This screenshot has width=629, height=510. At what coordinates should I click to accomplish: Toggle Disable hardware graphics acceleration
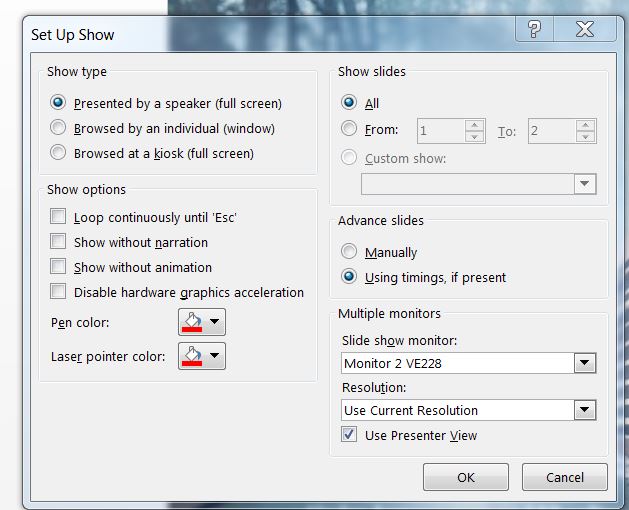tap(58, 291)
